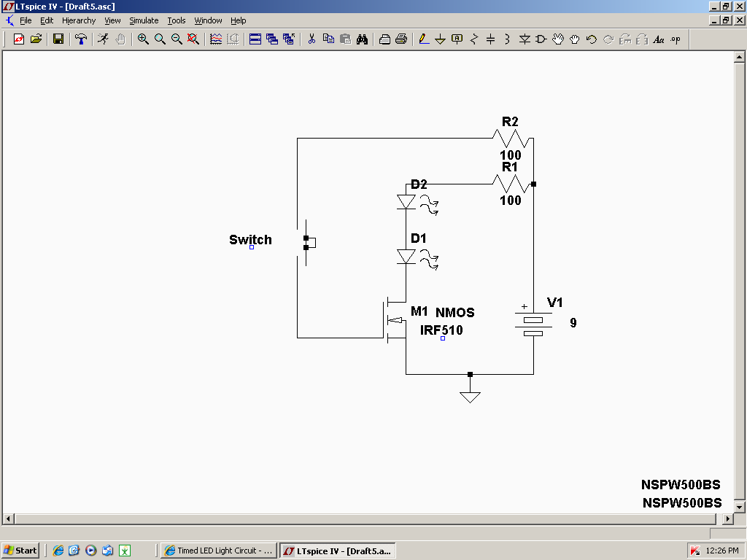
Task: Cascade windows toolbar icon
Action: [x=272, y=39]
